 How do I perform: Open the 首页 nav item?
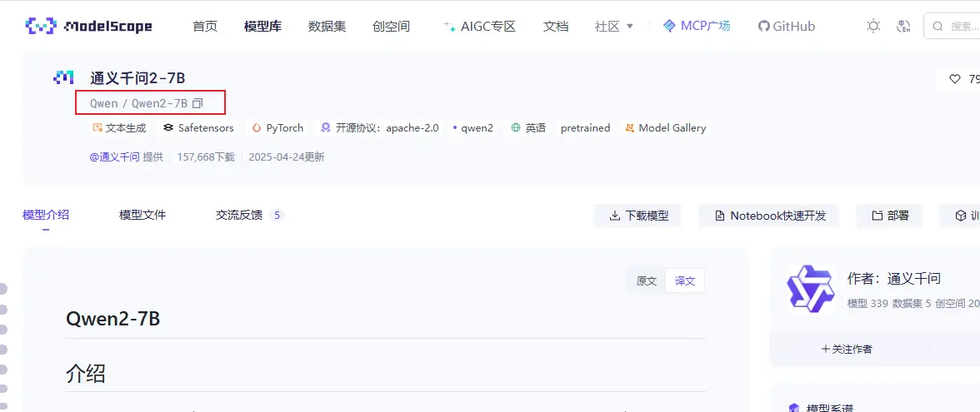point(205,27)
